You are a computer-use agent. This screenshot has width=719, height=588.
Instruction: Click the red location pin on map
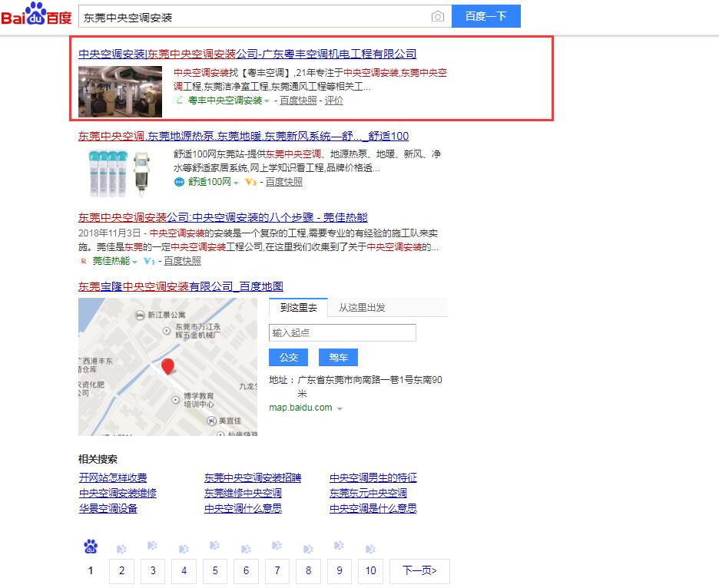point(167,366)
